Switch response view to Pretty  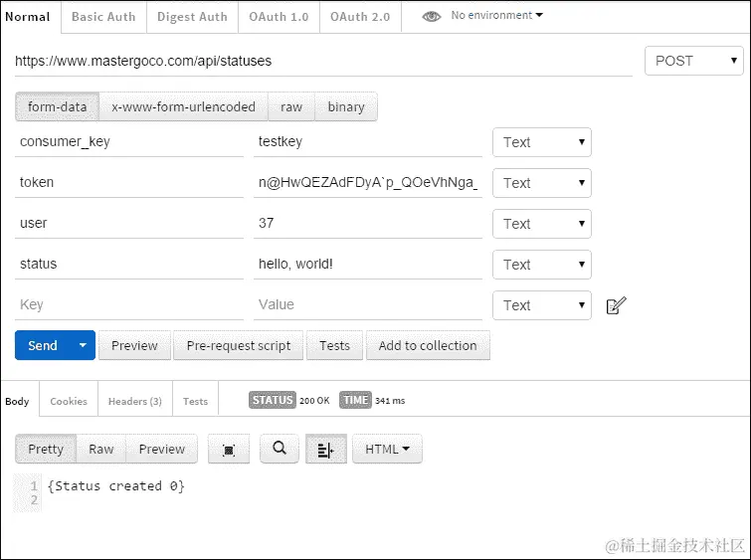tap(46, 449)
